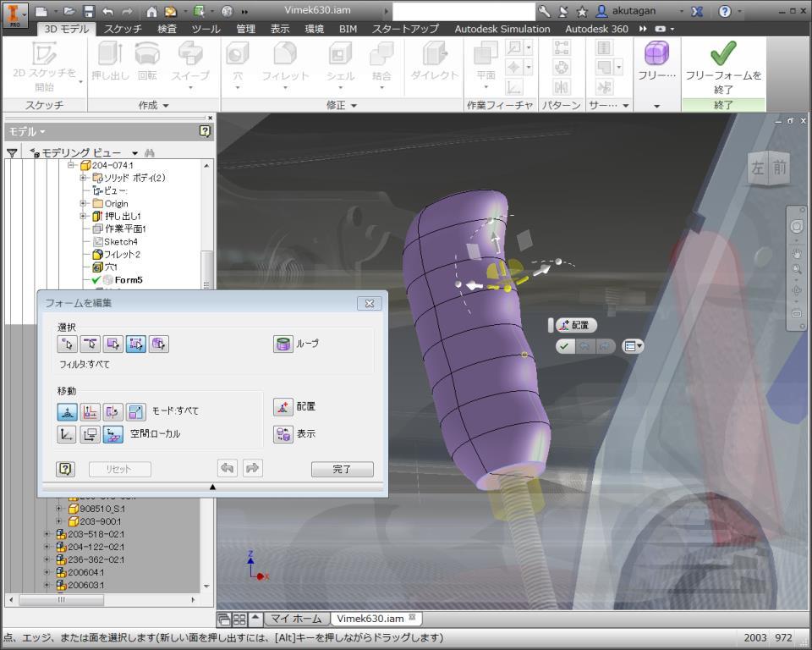Select the Form5 item in the model tree

[x=129, y=280]
